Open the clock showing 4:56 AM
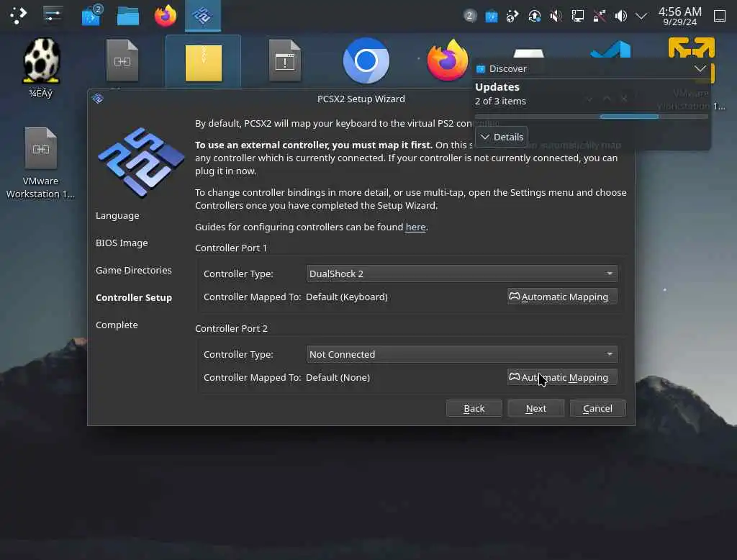 tap(679, 16)
